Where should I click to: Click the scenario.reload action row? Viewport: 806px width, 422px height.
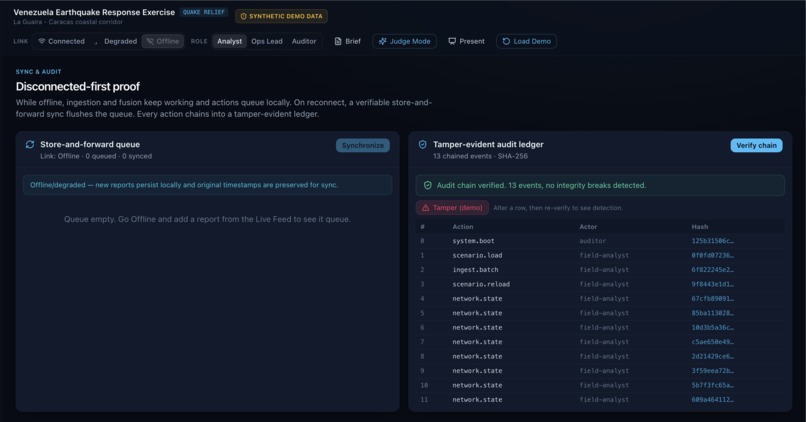pyautogui.click(x=600, y=284)
